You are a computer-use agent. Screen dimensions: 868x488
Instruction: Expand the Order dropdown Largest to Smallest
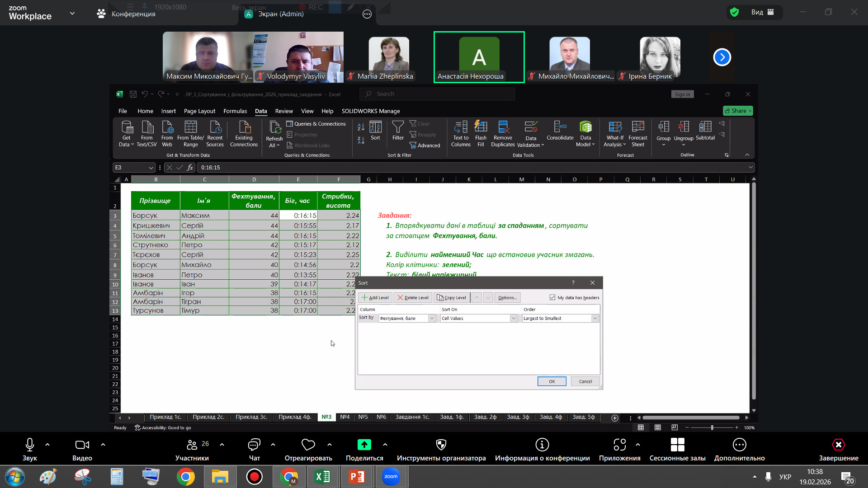[595, 319]
